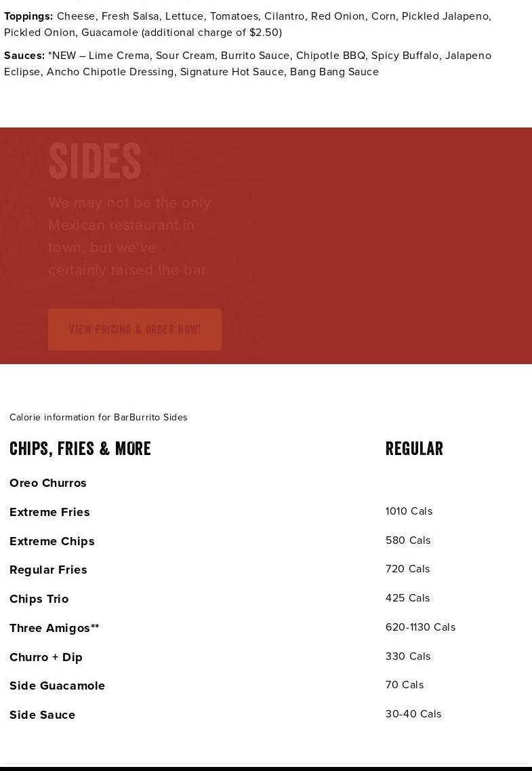Click the Regular column heading
The height and width of the screenshot is (771, 532).
click(414, 449)
